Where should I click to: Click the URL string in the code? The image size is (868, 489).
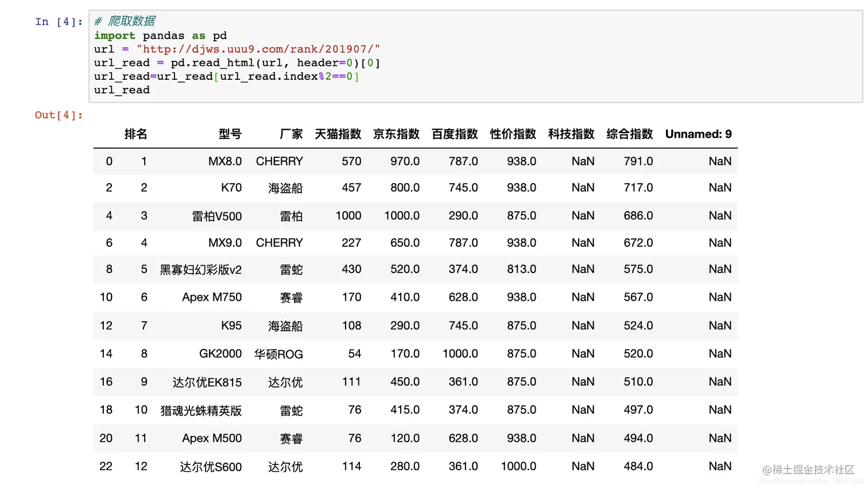click(x=258, y=49)
